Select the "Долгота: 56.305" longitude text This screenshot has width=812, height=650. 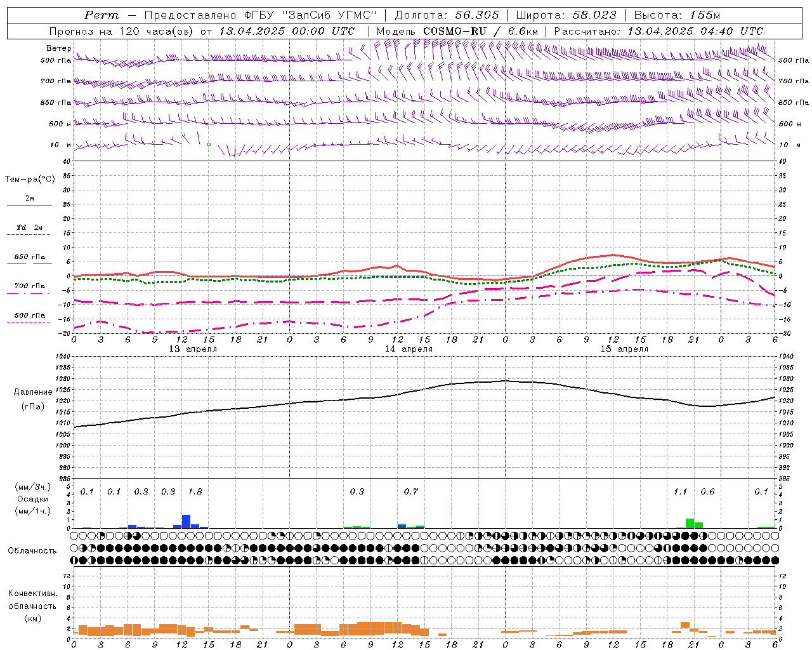click(x=447, y=15)
